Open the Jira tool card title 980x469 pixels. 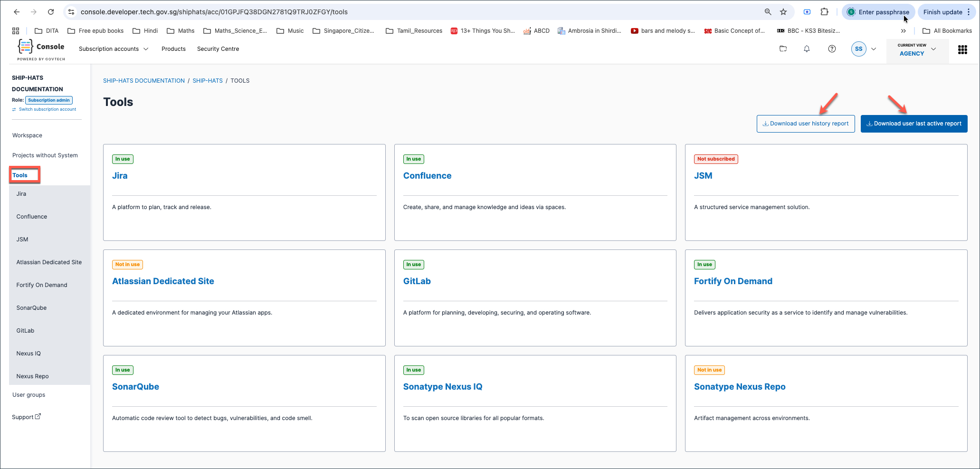(120, 176)
